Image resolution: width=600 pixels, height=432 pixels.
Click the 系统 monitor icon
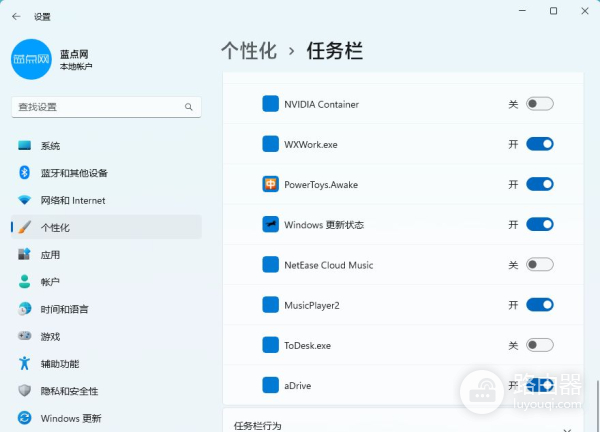pyautogui.click(x=24, y=145)
